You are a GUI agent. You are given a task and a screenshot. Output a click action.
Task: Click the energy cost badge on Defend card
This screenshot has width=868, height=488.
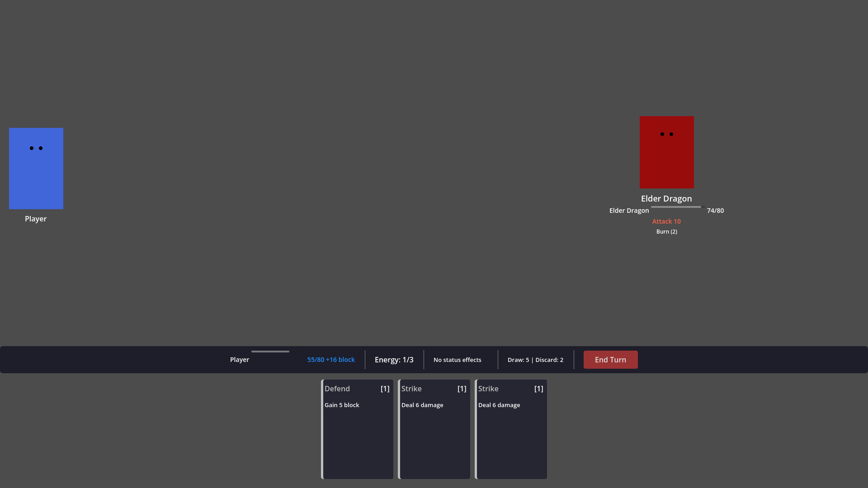click(385, 389)
